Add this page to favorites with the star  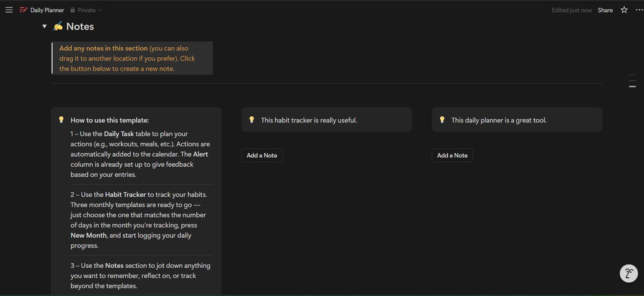[624, 10]
